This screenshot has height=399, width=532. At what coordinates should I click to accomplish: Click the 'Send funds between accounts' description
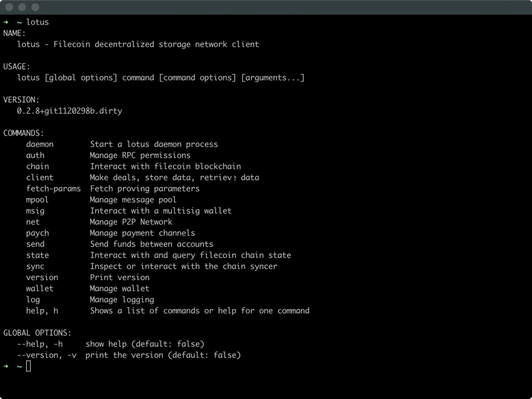click(x=152, y=244)
